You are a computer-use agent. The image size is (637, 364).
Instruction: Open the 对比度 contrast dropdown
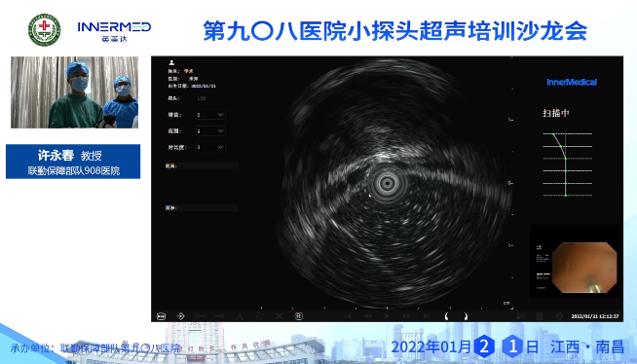(209, 147)
